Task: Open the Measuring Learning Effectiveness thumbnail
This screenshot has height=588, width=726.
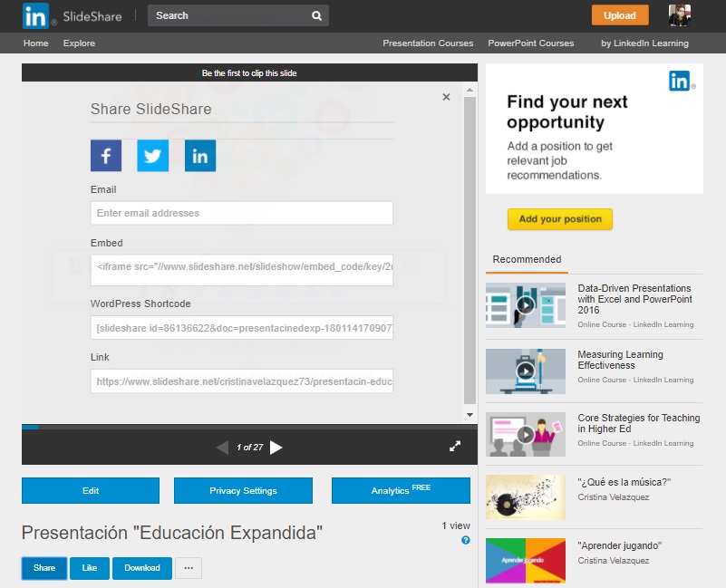Action: coord(526,371)
